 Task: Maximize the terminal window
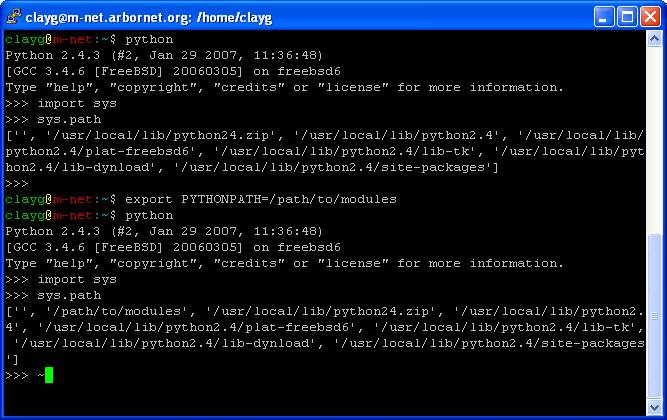point(627,17)
